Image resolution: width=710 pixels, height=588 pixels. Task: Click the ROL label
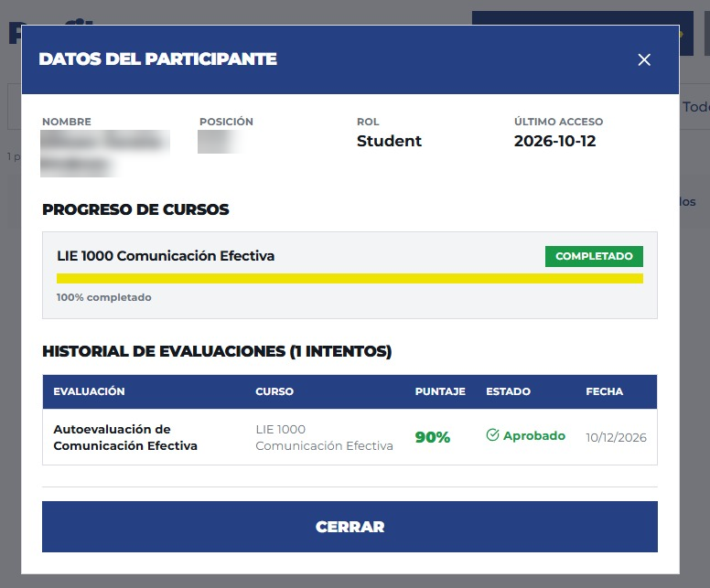click(x=368, y=122)
